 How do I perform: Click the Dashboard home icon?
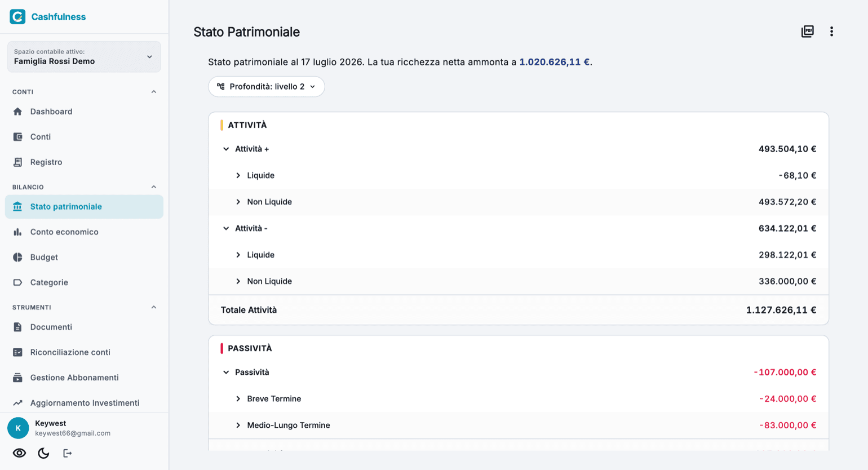pos(17,112)
